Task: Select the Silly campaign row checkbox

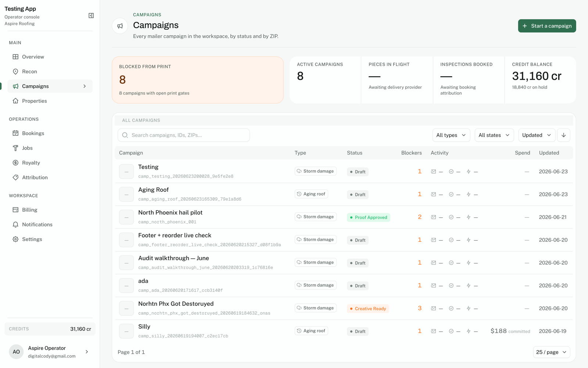Action: (126, 331)
